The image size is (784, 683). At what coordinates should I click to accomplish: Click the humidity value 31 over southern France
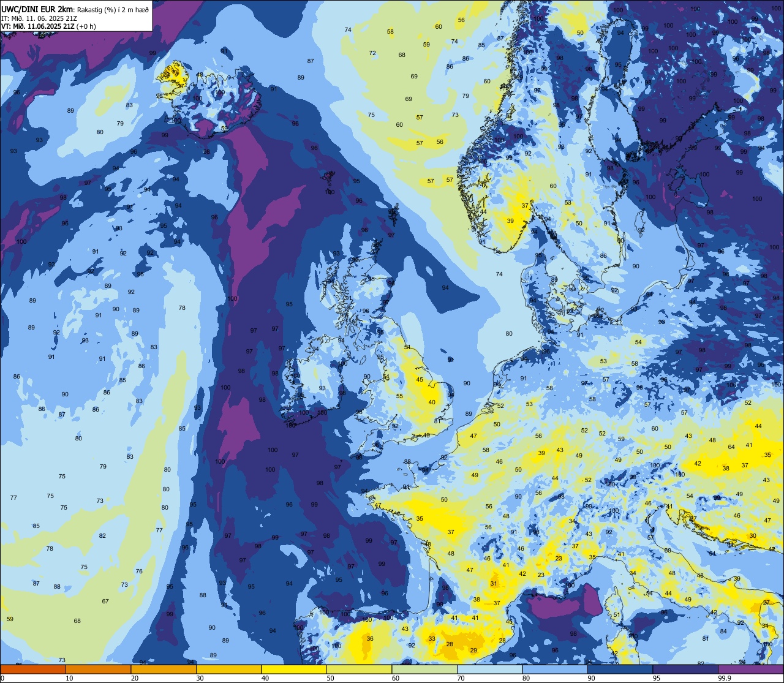494,584
